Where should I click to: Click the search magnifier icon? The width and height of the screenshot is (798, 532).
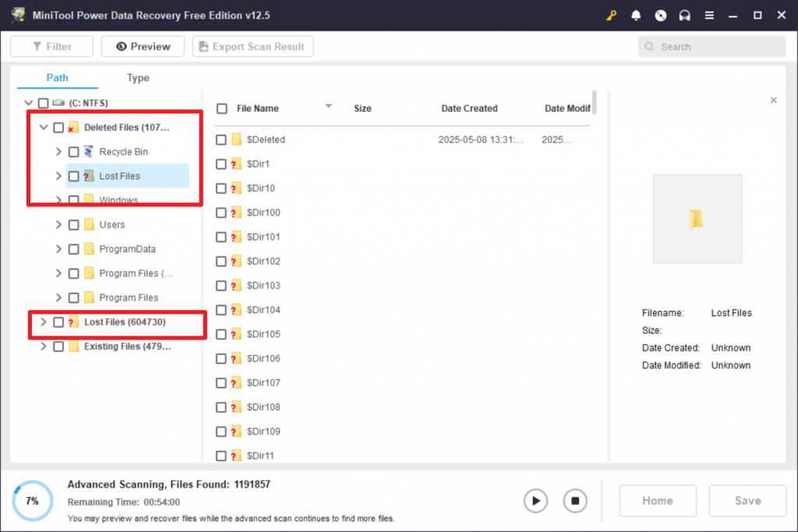tap(649, 47)
